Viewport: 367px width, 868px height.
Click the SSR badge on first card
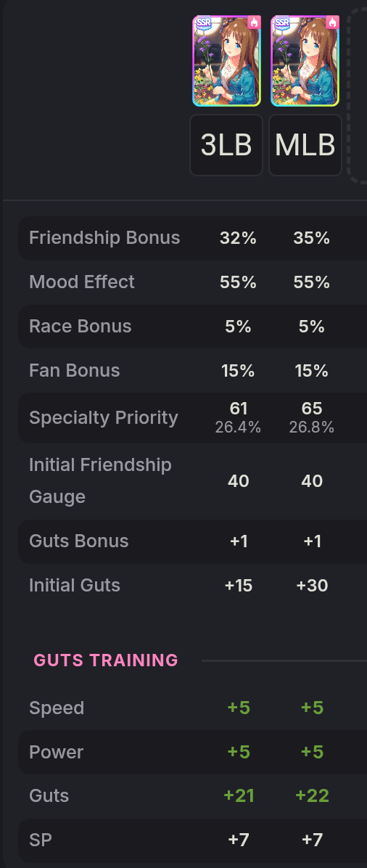pos(204,22)
